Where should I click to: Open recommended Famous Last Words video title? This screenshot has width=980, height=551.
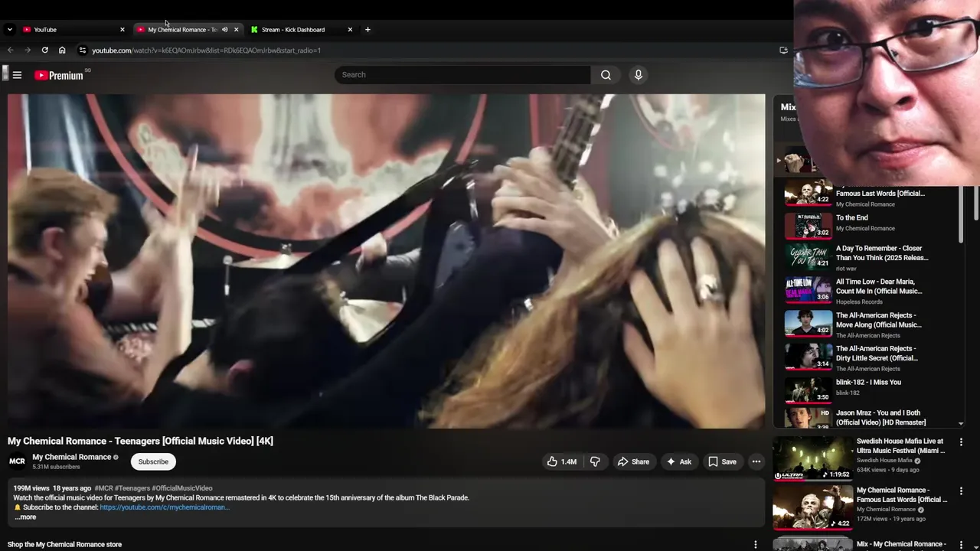click(902, 495)
